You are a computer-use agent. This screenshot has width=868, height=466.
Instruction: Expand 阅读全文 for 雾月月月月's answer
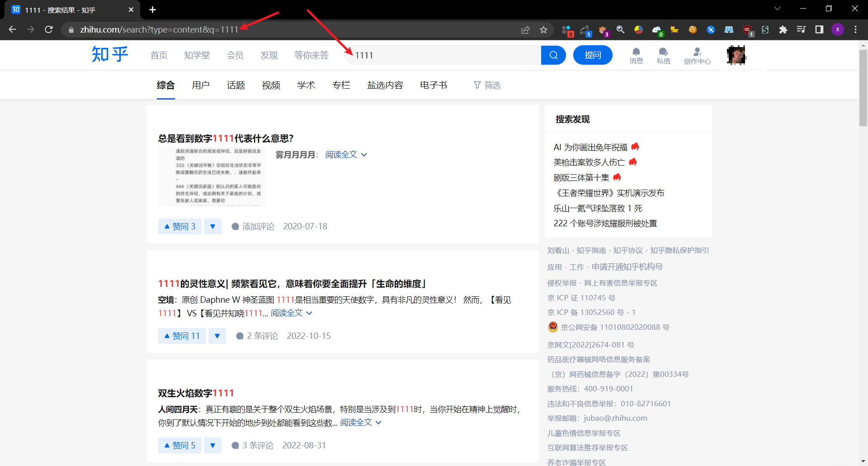pyautogui.click(x=346, y=155)
